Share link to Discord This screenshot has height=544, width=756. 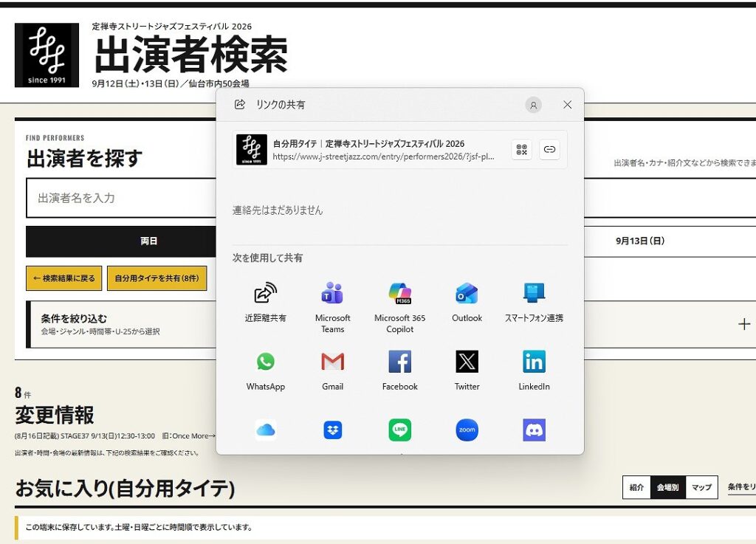point(534,430)
